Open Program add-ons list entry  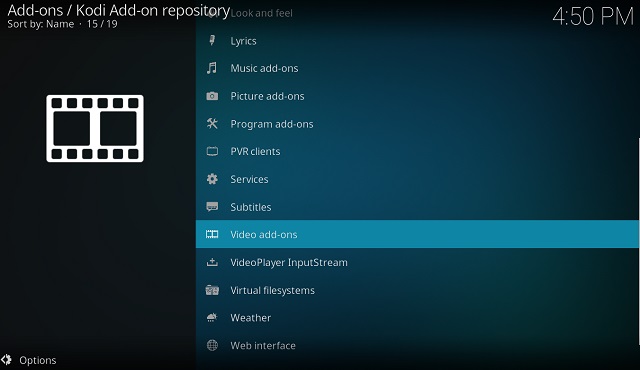[417, 124]
